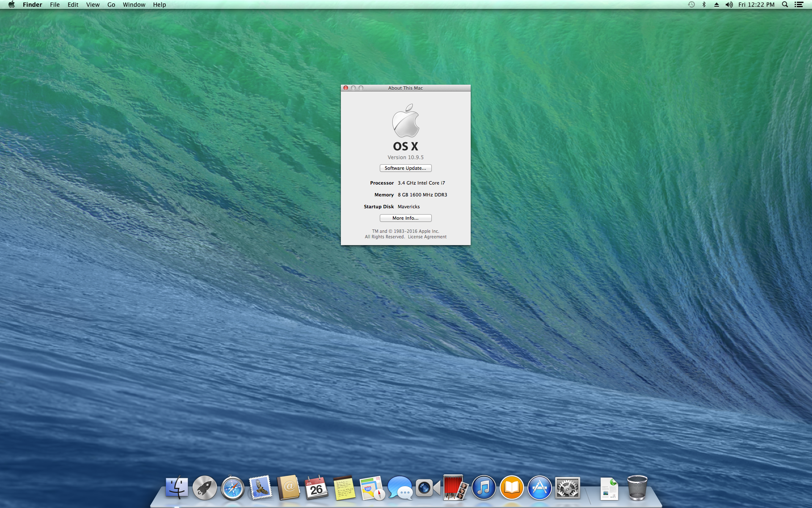Open the Apple menu
The height and width of the screenshot is (508, 812).
[x=11, y=5]
